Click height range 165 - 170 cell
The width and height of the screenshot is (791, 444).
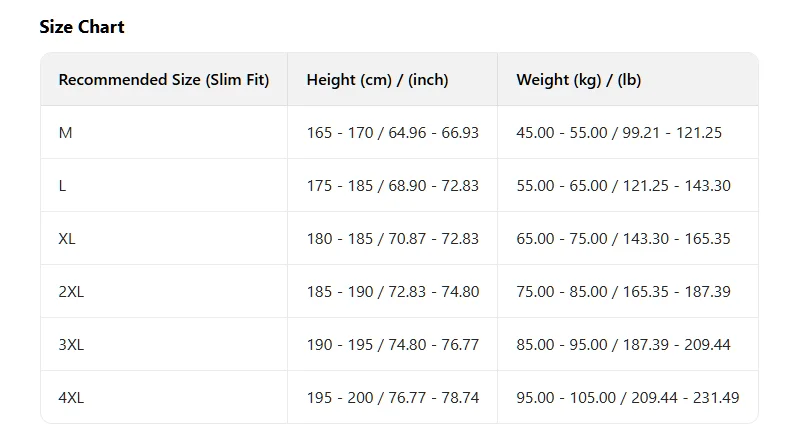pyautogui.click(x=392, y=132)
